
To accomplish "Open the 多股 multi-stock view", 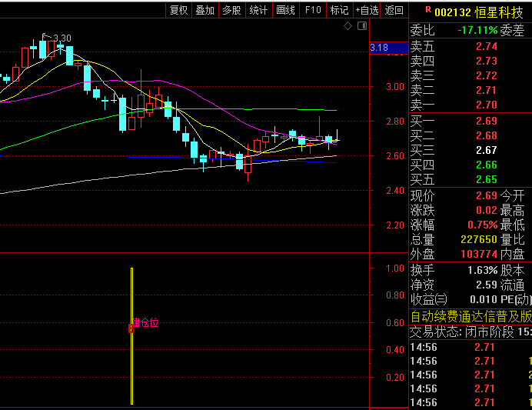I will coord(231,10).
